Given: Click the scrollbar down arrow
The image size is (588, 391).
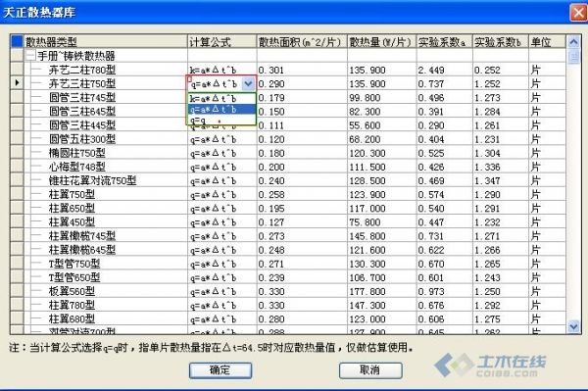Looking at the screenshot, I should pyautogui.click(x=573, y=326).
